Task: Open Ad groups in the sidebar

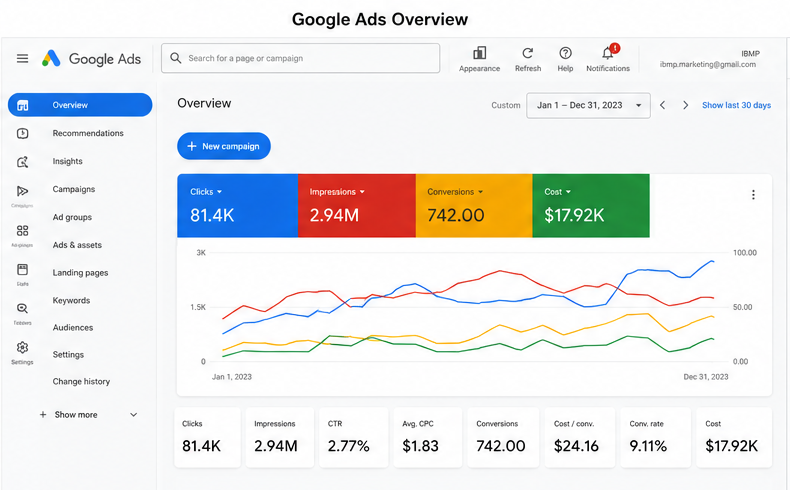Action: coord(72,217)
